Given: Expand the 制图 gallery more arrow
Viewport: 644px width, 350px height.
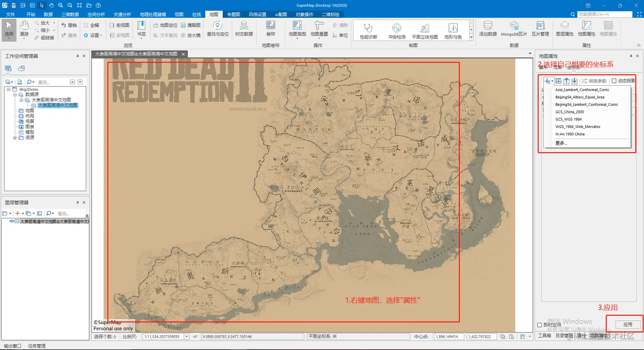Looking at the screenshot, I should [x=471, y=38].
